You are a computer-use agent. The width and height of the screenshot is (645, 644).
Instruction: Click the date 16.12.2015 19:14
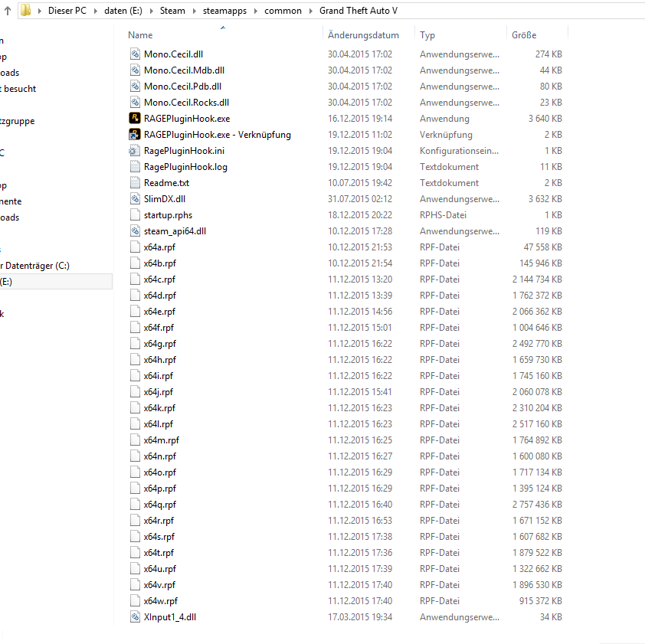[x=360, y=119]
